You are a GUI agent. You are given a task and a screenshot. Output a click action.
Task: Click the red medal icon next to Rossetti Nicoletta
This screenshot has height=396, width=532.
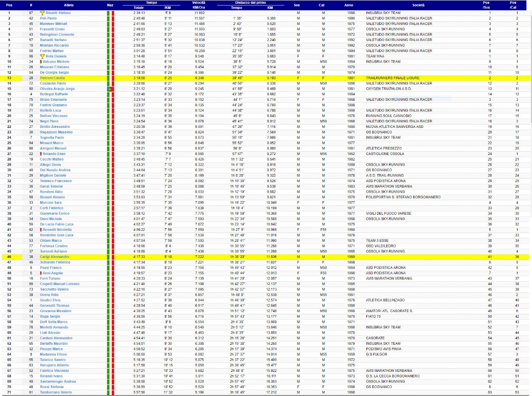(41, 230)
